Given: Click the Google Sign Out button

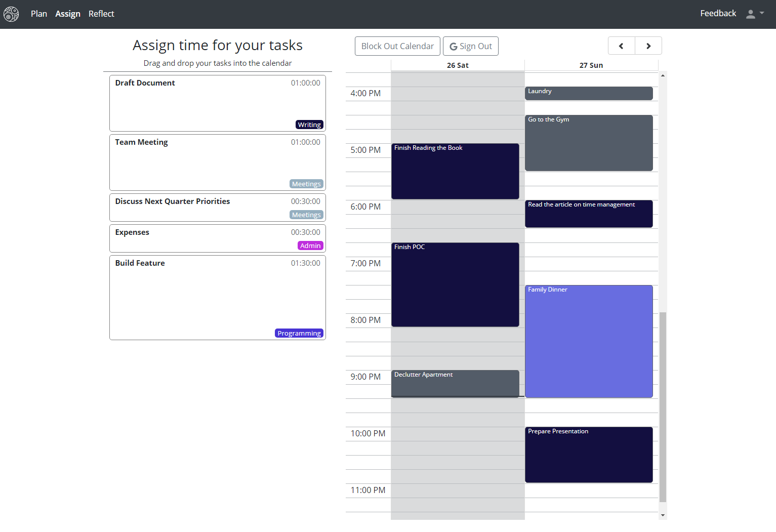Looking at the screenshot, I should pos(471,46).
